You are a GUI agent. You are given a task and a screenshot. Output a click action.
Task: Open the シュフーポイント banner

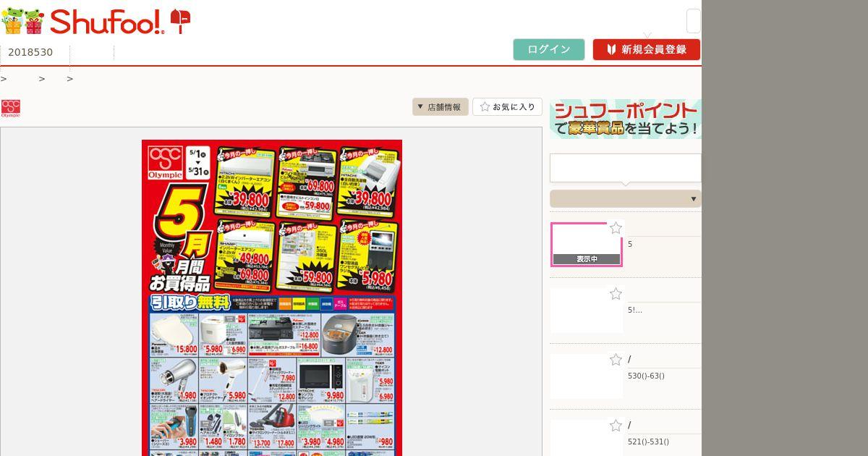pyautogui.click(x=626, y=119)
